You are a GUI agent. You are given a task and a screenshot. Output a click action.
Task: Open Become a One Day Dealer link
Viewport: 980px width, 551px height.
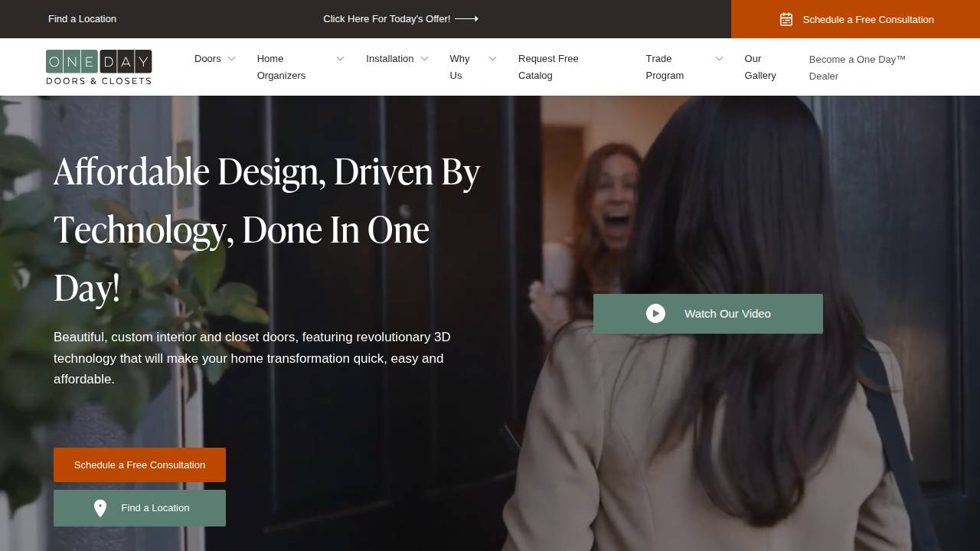click(x=857, y=67)
